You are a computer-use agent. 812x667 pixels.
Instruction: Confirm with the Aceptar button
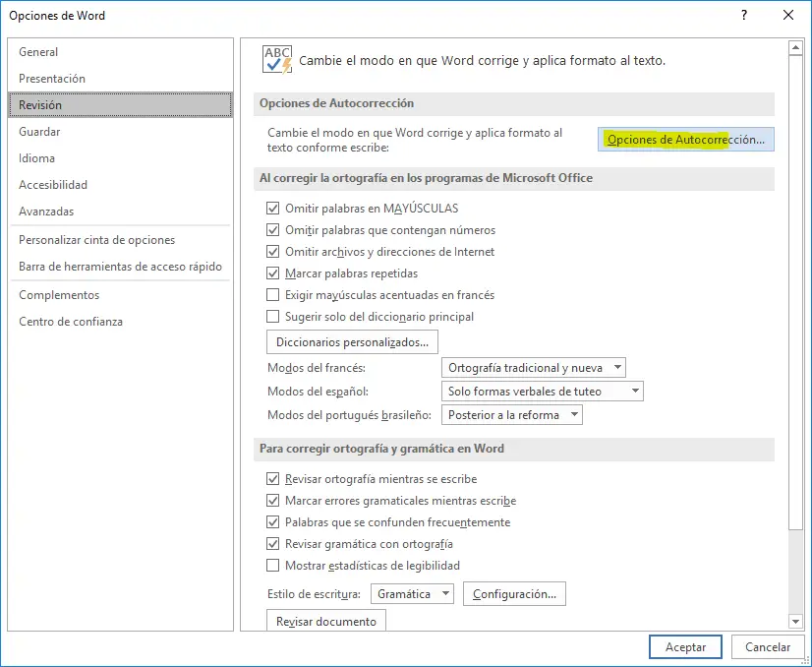click(685, 646)
